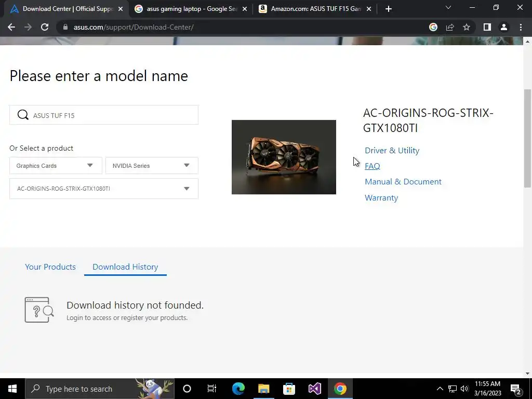The height and width of the screenshot is (399, 532).
Task: Click the graphics card product image
Action: click(284, 157)
